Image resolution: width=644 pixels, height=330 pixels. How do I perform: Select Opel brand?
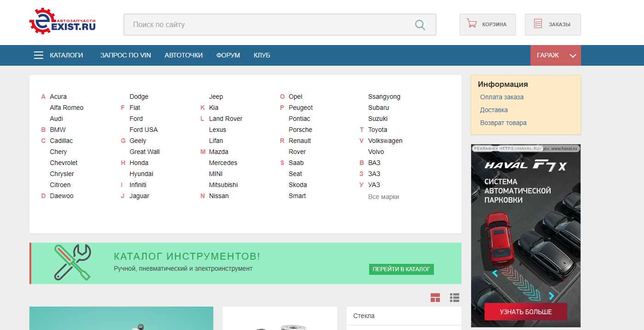coord(296,97)
